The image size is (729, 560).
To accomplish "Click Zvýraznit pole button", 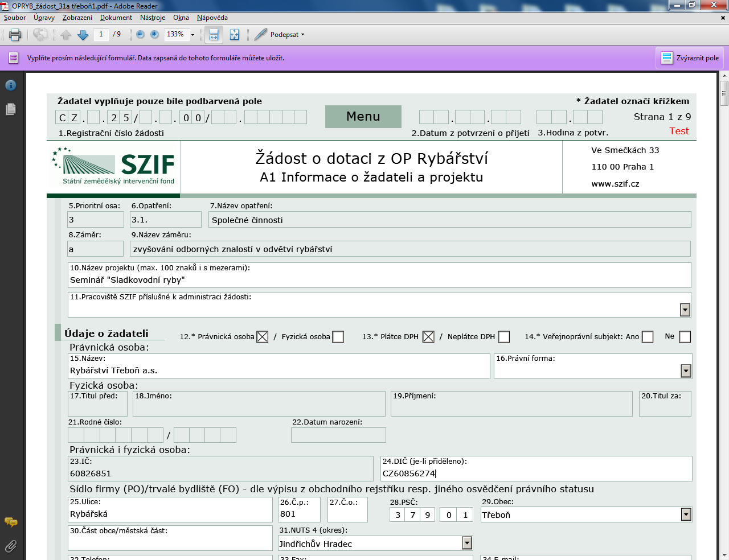I will 690,58.
